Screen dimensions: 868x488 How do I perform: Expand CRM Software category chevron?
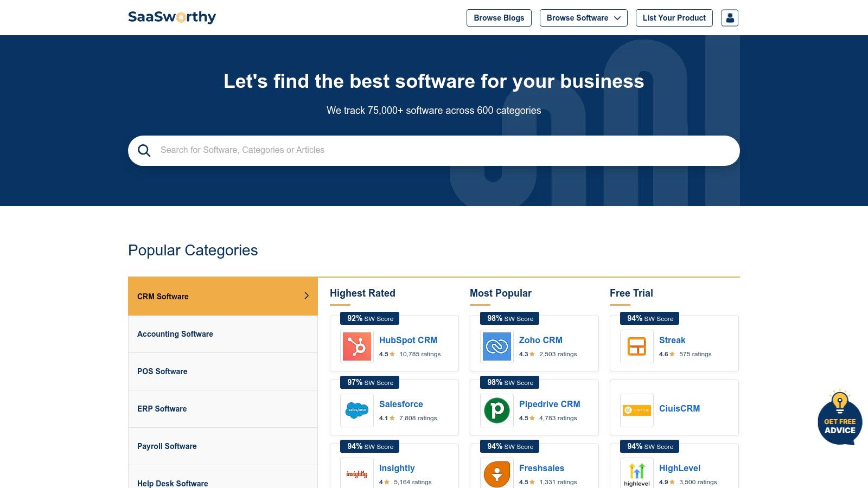click(x=307, y=296)
